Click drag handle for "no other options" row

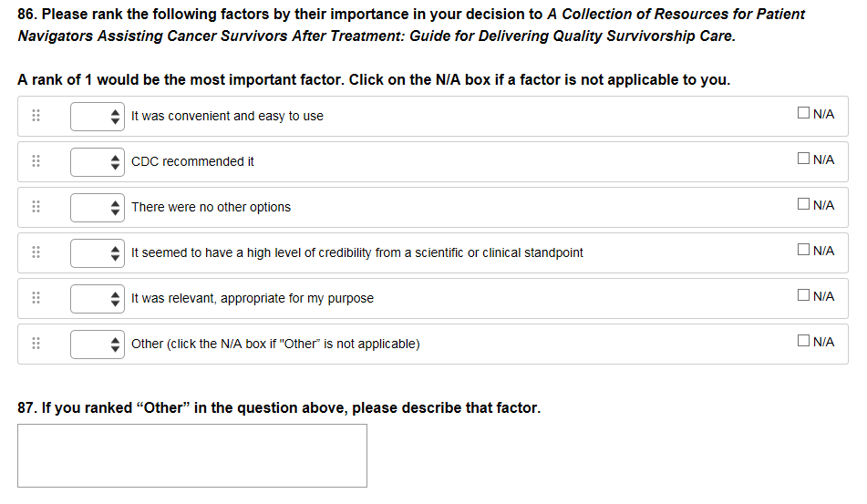click(36, 207)
